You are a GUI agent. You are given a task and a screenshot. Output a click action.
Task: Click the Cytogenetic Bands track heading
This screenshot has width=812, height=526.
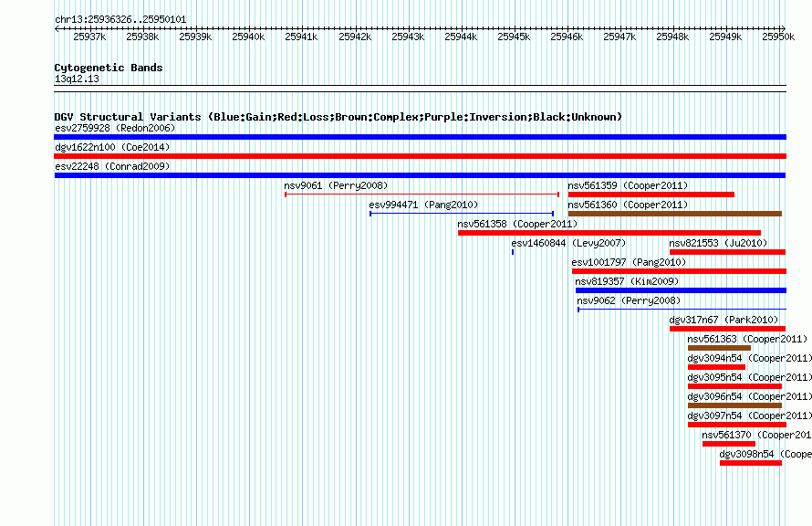click(109, 68)
